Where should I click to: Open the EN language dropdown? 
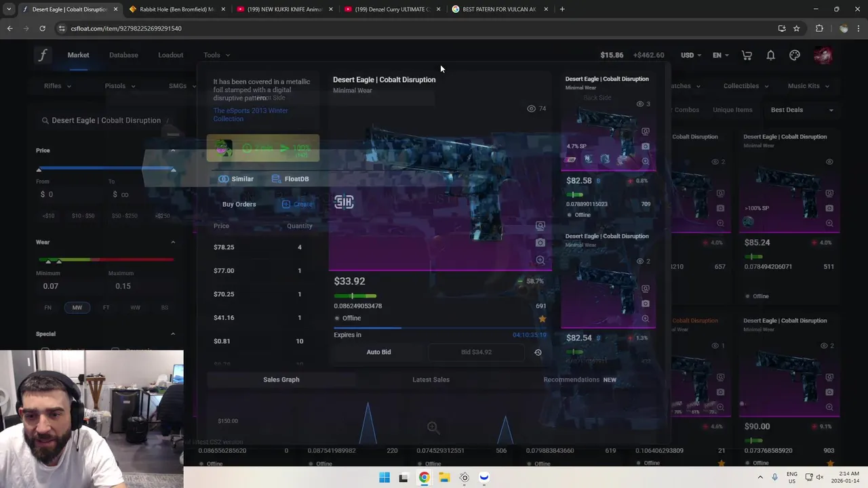click(x=720, y=56)
